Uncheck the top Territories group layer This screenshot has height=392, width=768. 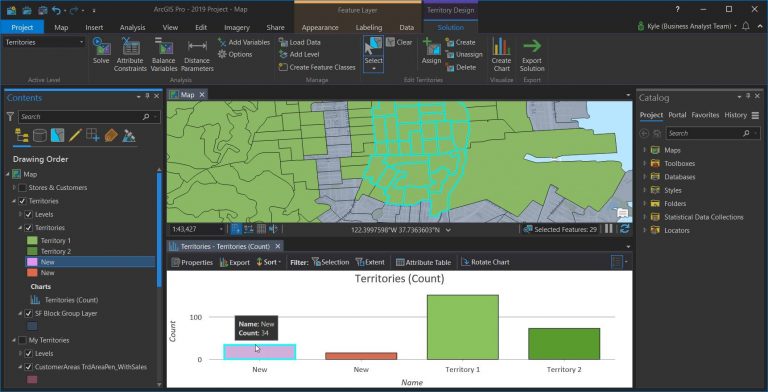tap(23, 201)
